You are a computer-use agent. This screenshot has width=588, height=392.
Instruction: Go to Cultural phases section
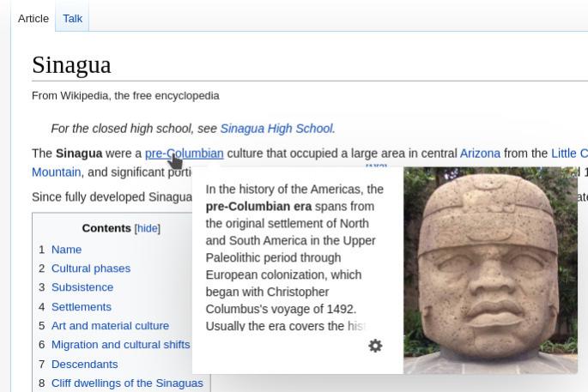(x=91, y=268)
